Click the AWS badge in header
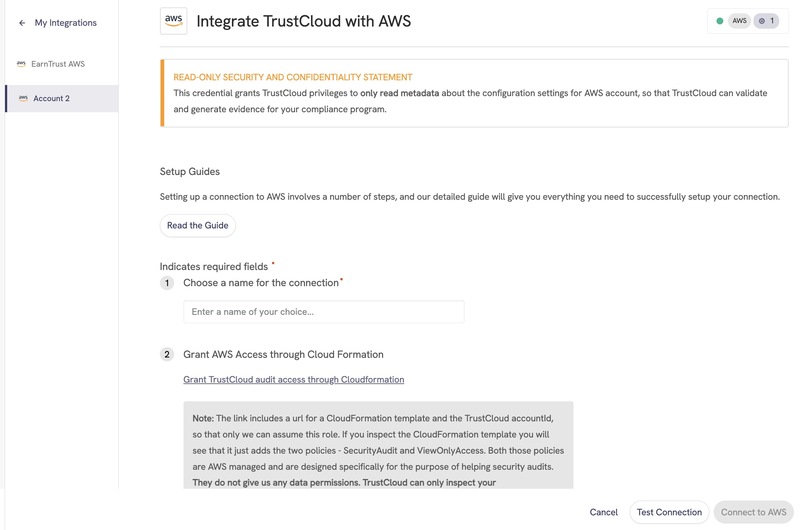The width and height of the screenshot is (800, 530). tap(739, 21)
